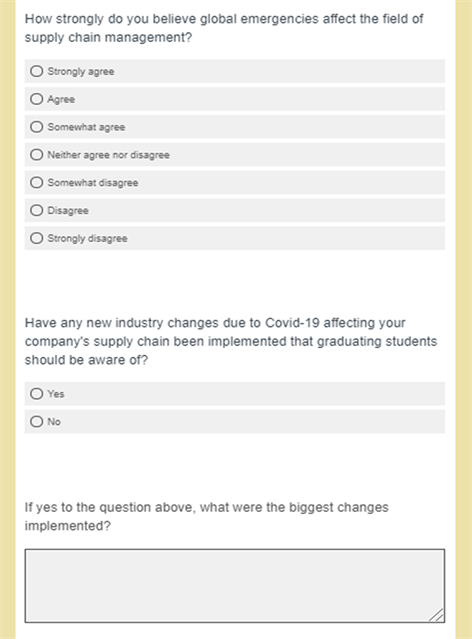Click the "Neither agree nor disagree" label text
Image resolution: width=472 pixels, height=639 pixels.
click(108, 155)
